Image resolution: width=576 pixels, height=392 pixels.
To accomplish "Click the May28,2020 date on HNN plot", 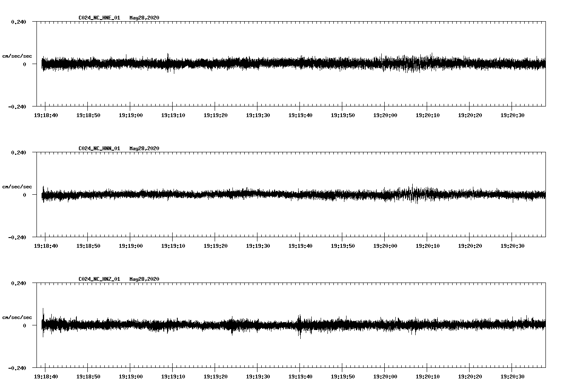I will [x=144, y=148].
